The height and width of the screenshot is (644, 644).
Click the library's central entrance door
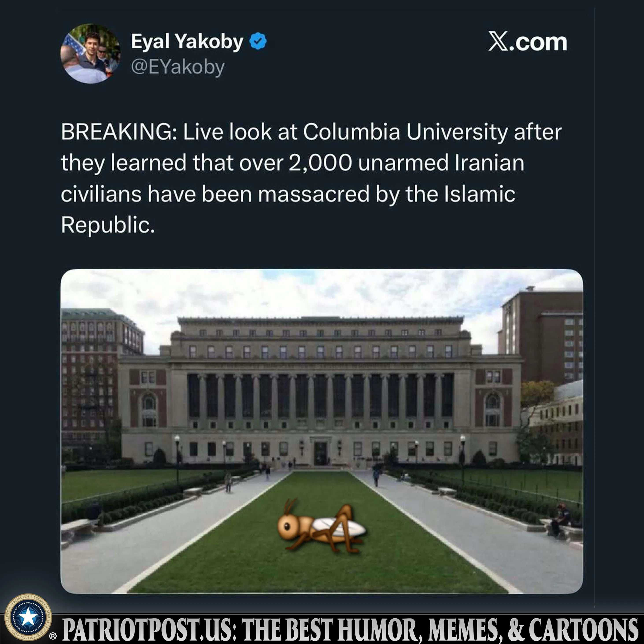tap(320, 454)
